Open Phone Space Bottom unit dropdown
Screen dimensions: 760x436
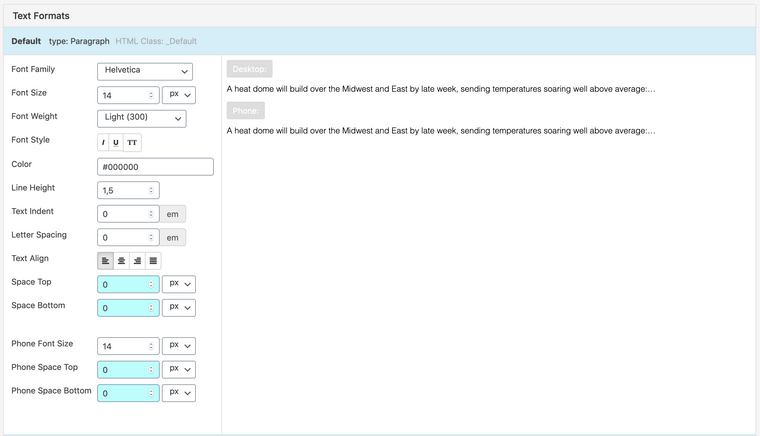coord(178,393)
